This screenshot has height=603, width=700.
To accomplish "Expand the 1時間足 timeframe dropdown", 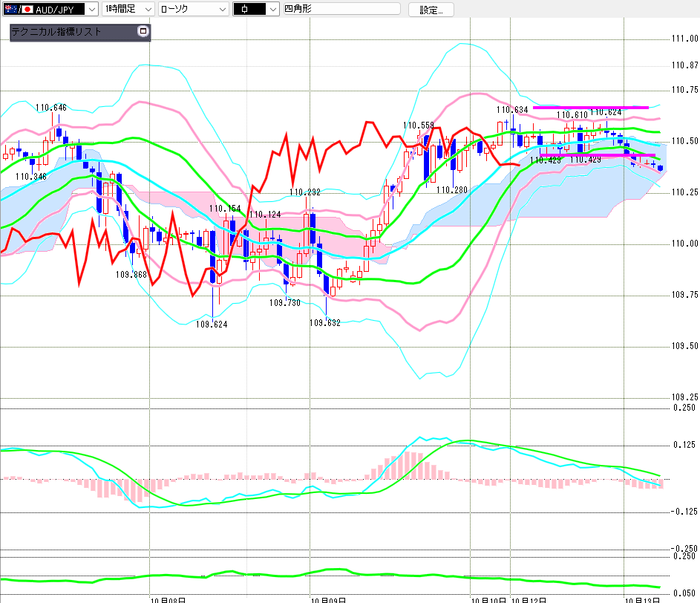I will point(128,9).
